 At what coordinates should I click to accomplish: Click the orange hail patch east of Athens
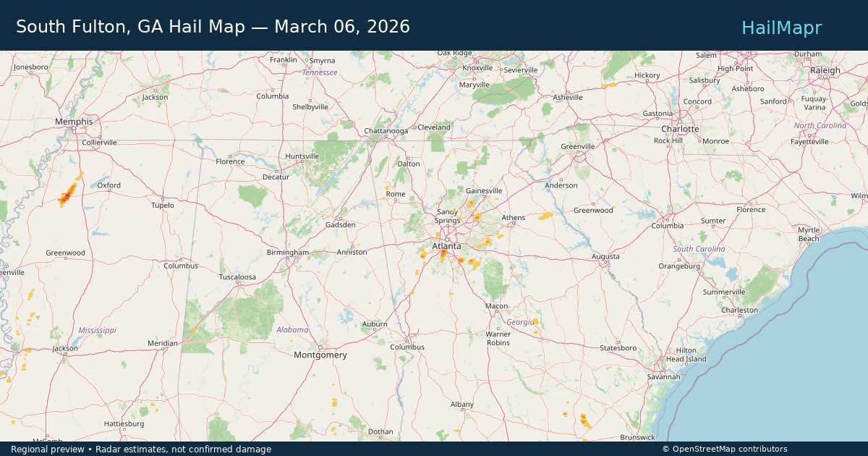click(545, 216)
